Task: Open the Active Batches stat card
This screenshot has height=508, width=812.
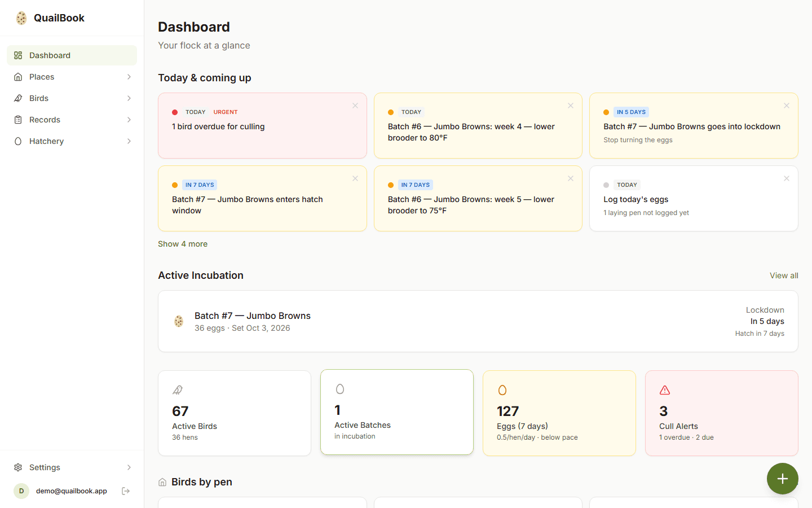Action: [397, 412]
